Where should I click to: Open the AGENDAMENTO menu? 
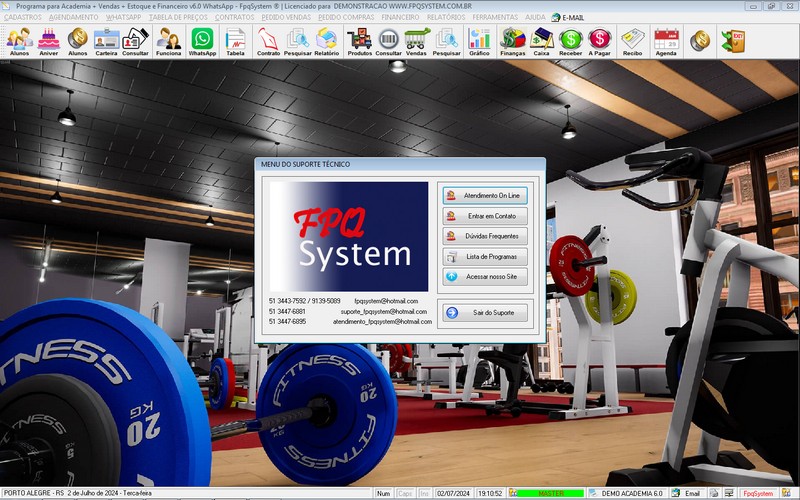(73, 17)
